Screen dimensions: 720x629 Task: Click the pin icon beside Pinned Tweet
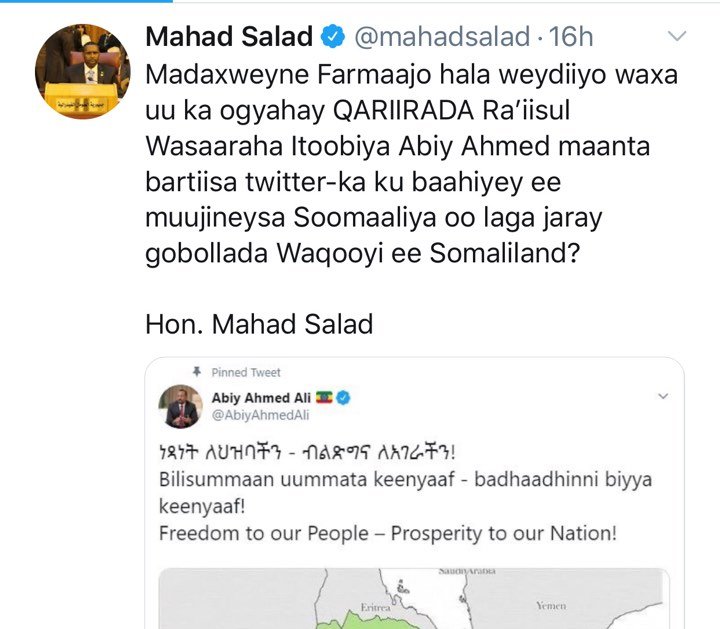[x=197, y=372]
